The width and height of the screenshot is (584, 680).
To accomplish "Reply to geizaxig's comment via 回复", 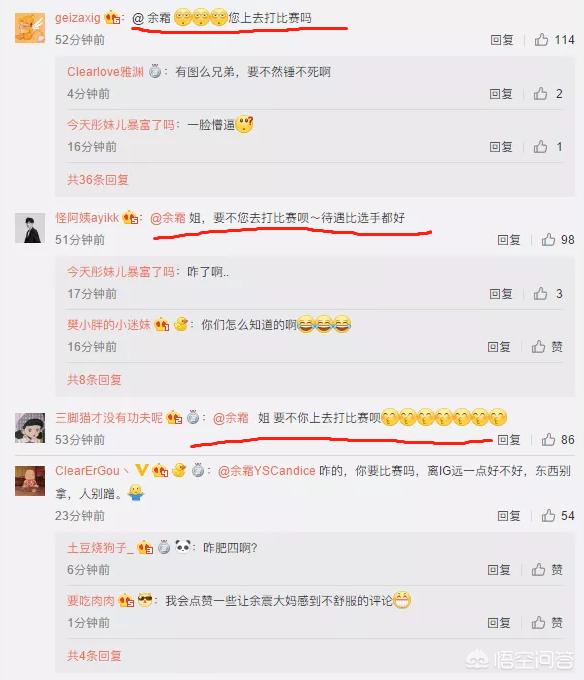I will (x=502, y=40).
